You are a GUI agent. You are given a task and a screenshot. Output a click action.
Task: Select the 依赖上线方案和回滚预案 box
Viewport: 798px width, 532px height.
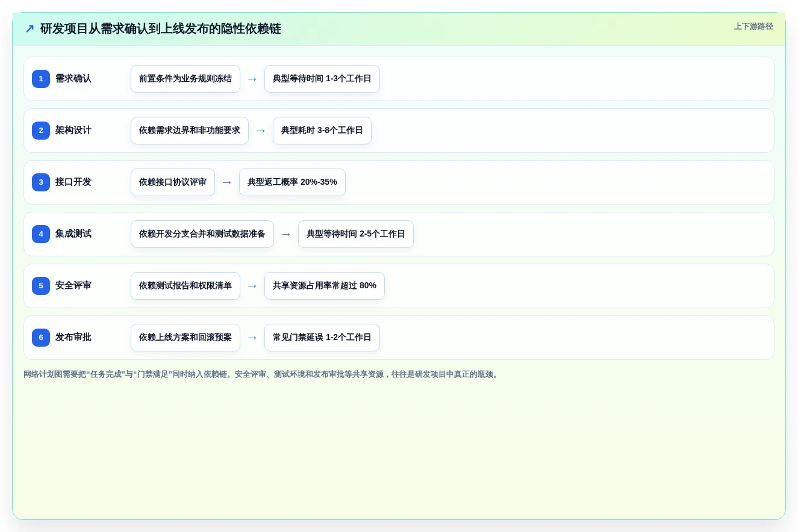click(x=185, y=338)
